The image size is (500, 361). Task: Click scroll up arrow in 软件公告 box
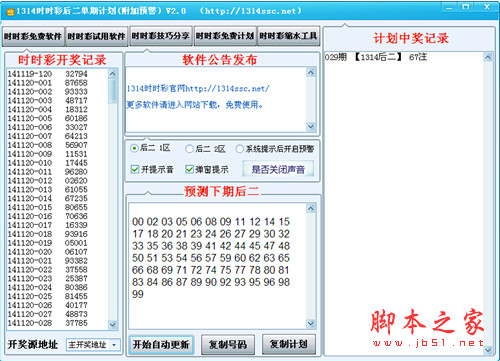311,73
